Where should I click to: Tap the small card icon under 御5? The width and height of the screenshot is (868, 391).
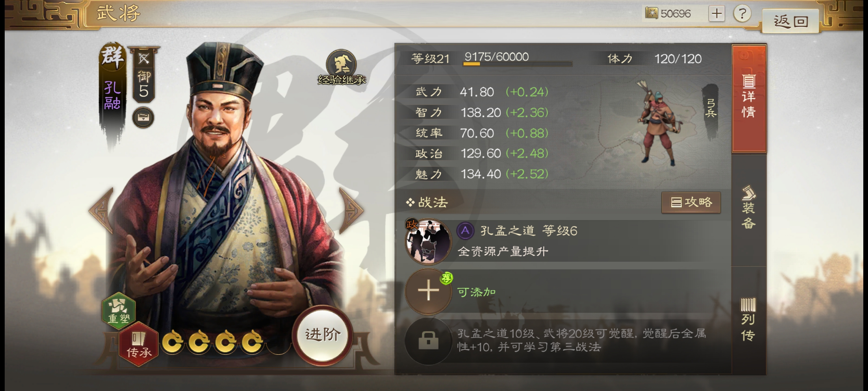coord(143,118)
